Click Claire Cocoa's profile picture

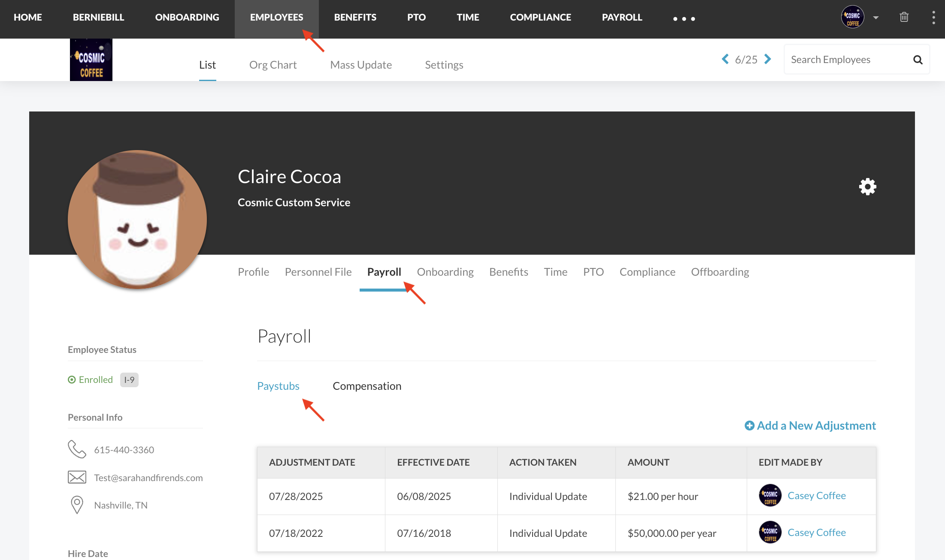[x=137, y=219]
